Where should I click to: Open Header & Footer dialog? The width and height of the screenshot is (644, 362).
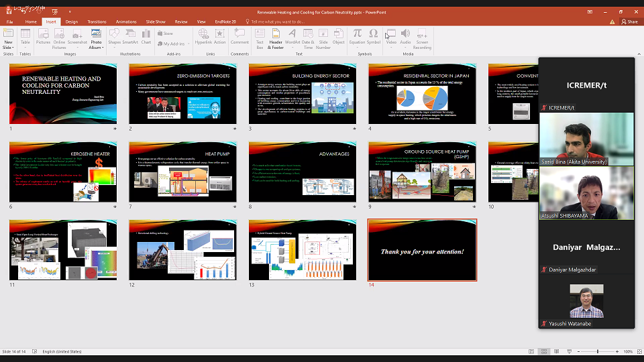click(276, 39)
